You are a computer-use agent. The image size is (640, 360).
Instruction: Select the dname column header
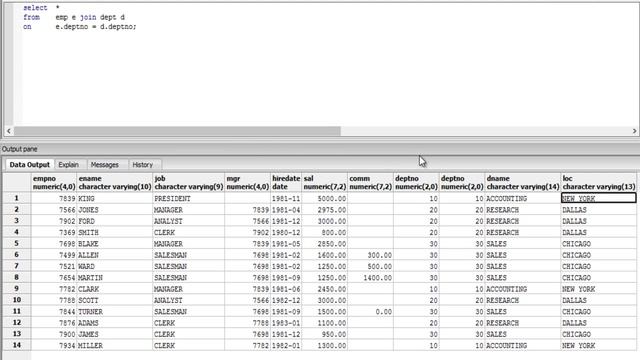[x=523, y=182]
